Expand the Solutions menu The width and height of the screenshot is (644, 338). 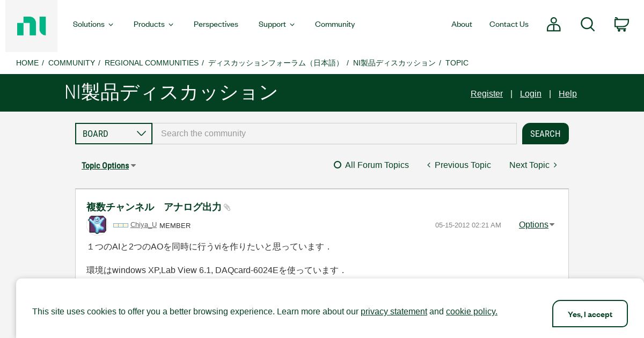coord(93,24)
